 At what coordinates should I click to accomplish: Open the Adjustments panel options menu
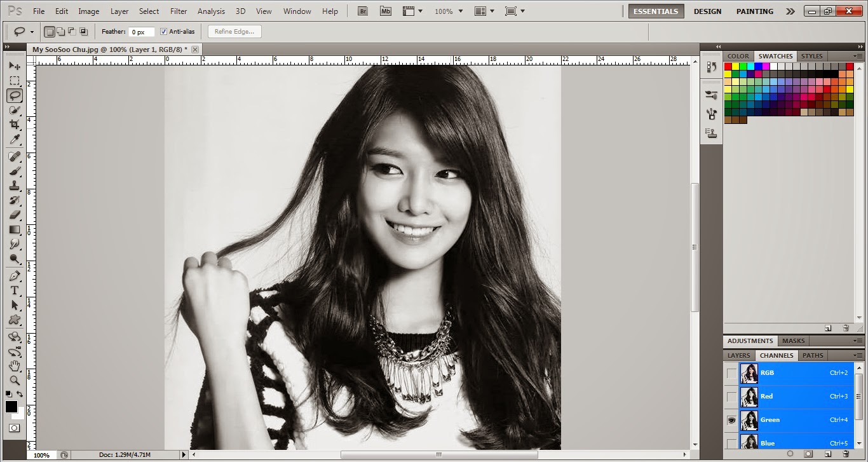click(x=858, y=341)
